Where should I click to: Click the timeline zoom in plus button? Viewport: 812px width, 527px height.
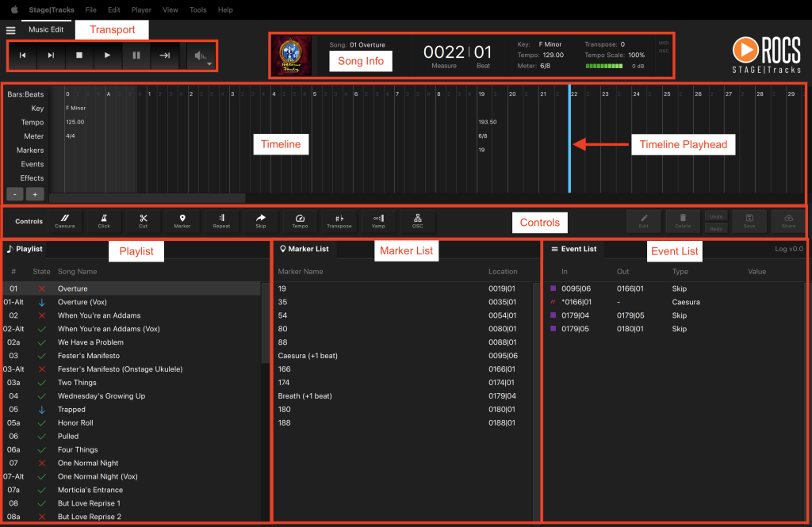point(34,194)
